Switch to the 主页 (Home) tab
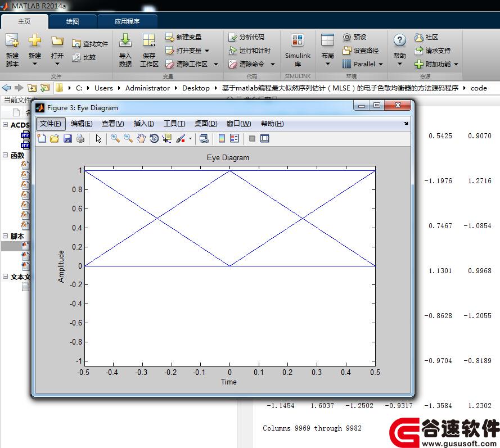Viewport: 500px width, 448px height. pos(24,21)
